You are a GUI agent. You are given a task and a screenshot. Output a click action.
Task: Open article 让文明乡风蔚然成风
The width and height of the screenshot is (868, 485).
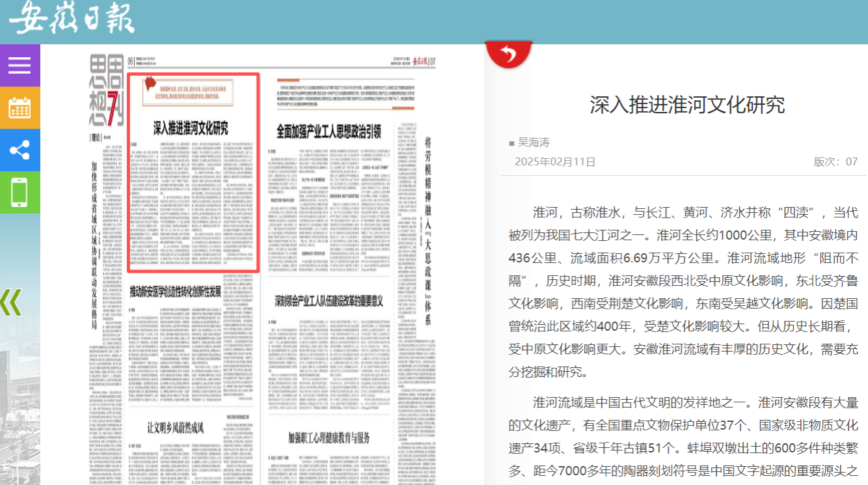click(x=176, y=428)
